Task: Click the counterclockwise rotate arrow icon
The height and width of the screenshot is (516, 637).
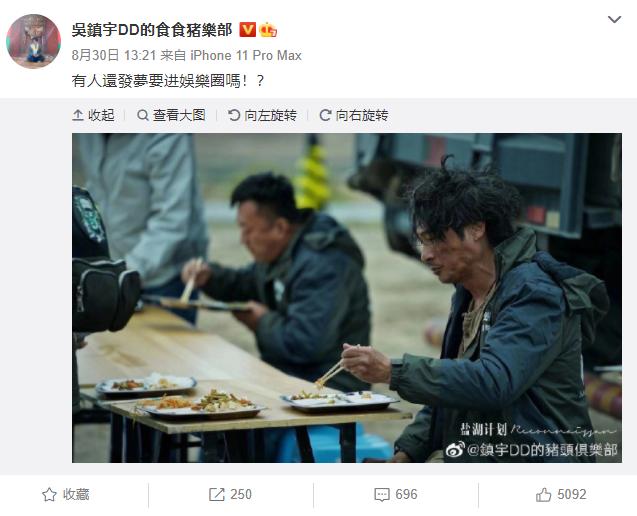Action: (x=234, y=115)
